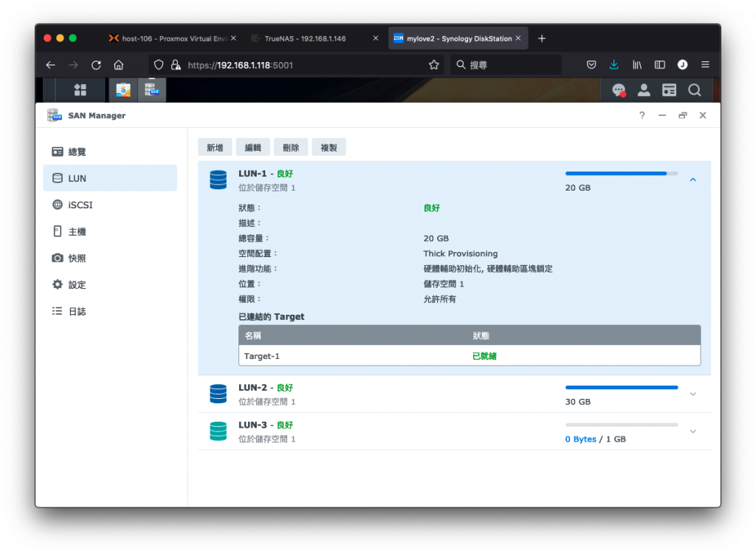Click LUN-1 20 GB usage bar
Image resolution: width=756 pixels, height=554 pixels.
point(622,174)
